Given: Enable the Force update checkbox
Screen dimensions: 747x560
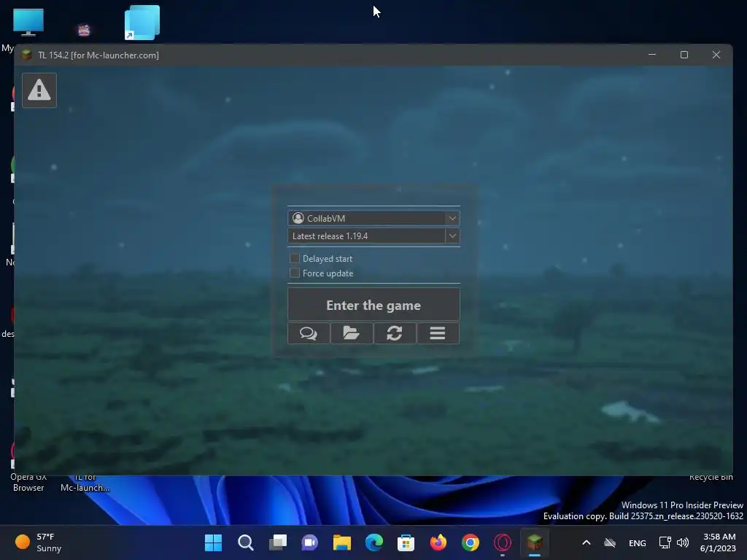Looking at the screenshot, I should (x=295, y=273).
